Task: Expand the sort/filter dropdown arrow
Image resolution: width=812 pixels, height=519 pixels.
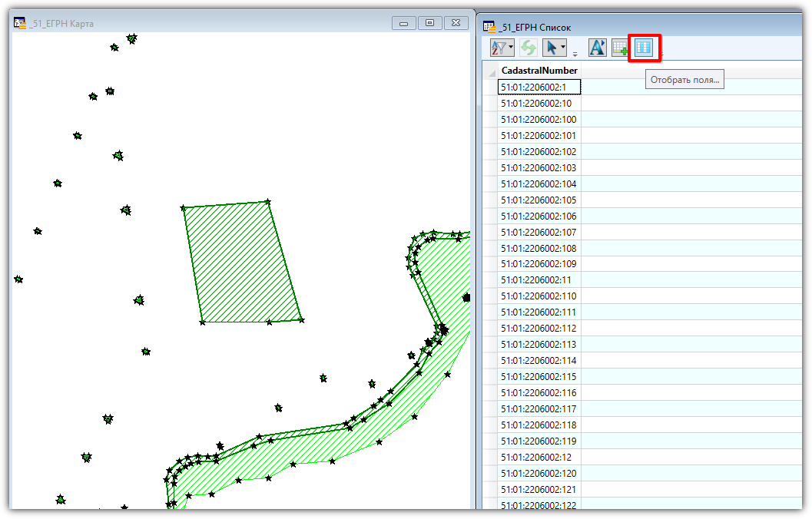Action: click(510, 48)
